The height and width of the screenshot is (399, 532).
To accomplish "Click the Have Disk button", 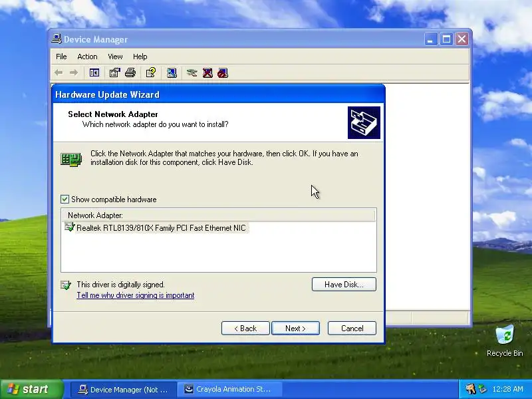I will point(344,285).
